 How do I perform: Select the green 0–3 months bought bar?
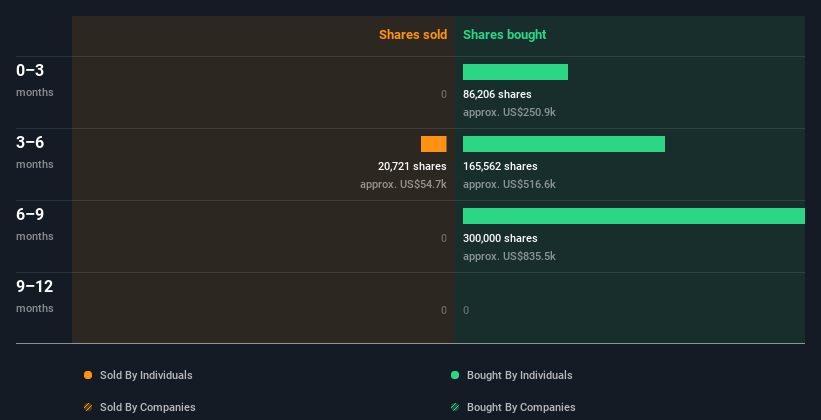coord(515,72)
